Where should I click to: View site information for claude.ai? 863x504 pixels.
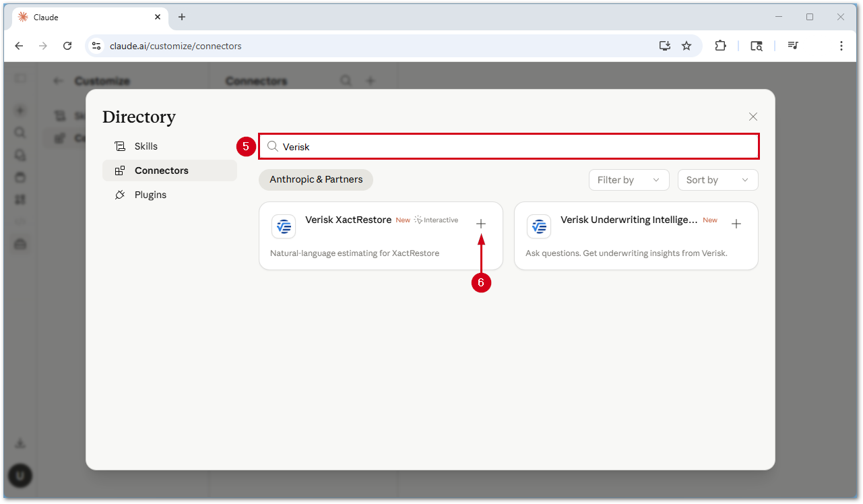96,46
